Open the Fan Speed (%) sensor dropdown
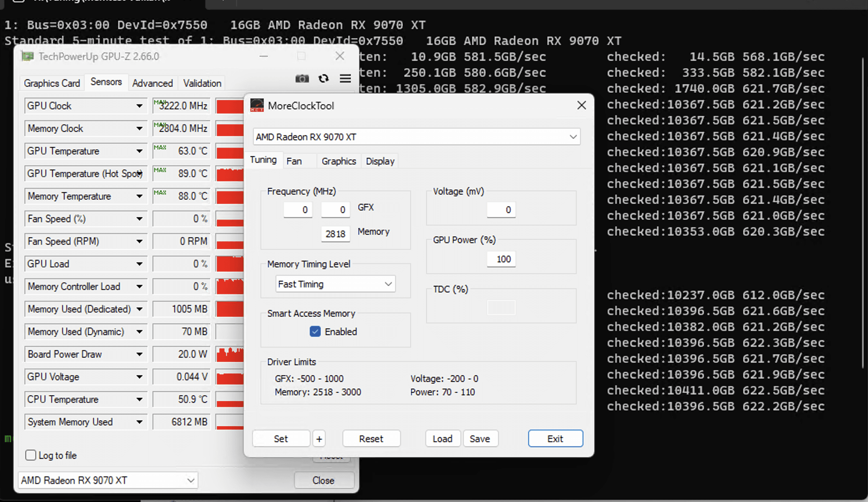 coord(139,219)
